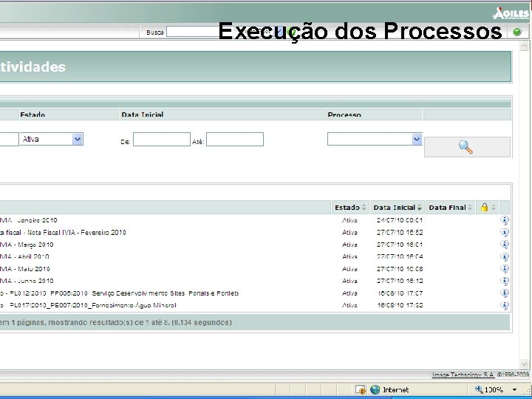Open info icon for Maio 2010 row
532x399 pixels.
(505, 269)
